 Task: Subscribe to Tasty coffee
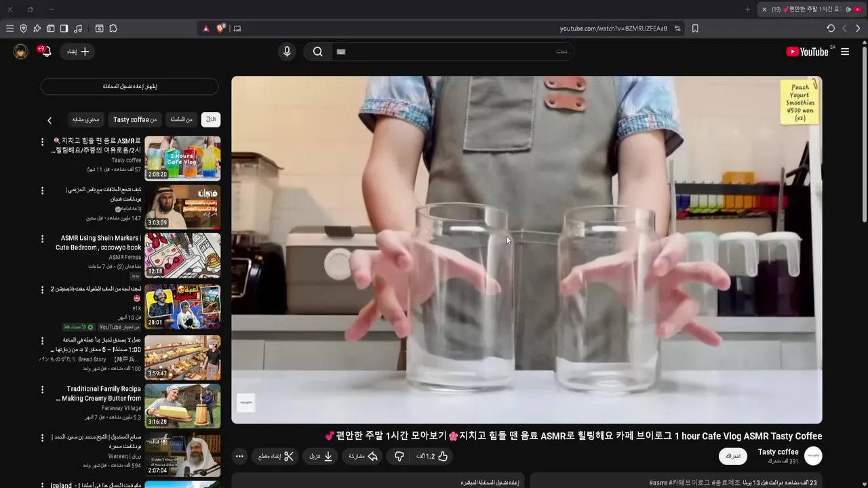(x=733, y=456)
